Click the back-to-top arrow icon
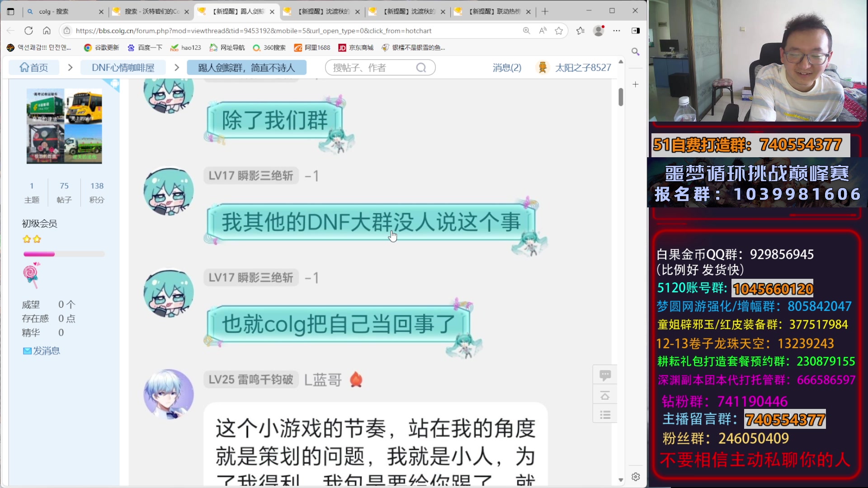Viewport: 868px width, 488px height. tap(605, 395)
